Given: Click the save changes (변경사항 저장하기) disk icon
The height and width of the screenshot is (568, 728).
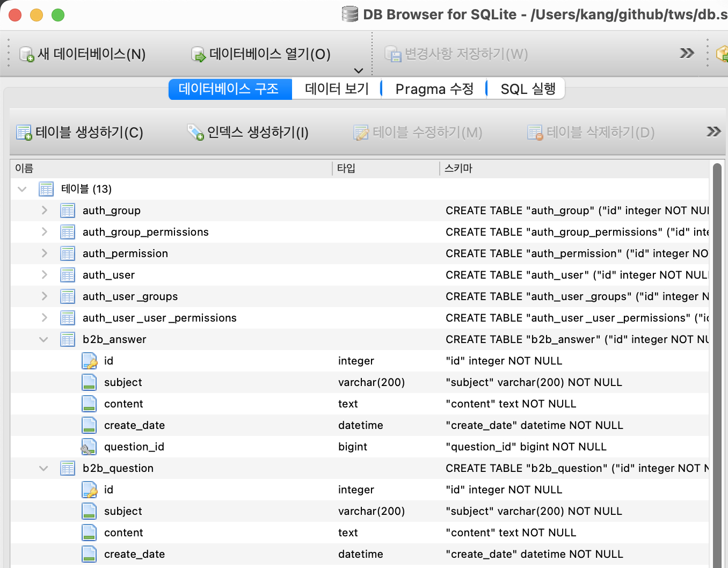Looking at the screenshot, I should coord(393,54).
